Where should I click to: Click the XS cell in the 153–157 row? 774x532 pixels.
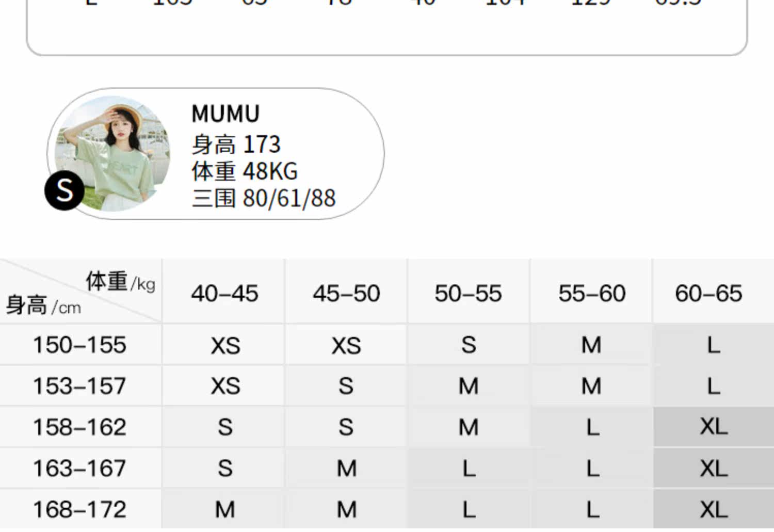point(225,386)
